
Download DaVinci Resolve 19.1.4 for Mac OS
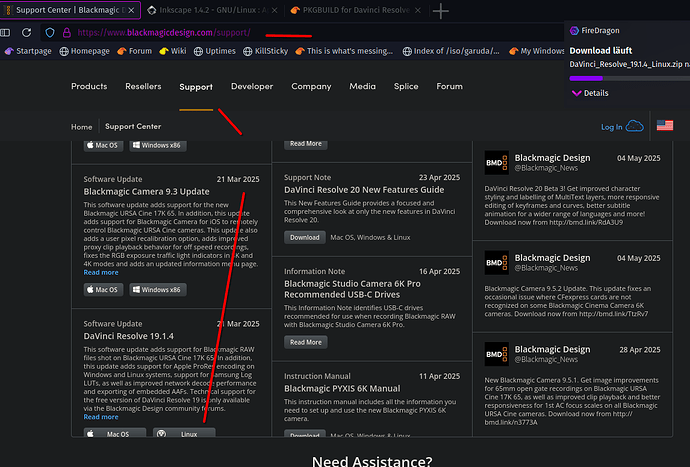[x=115, y=432]
